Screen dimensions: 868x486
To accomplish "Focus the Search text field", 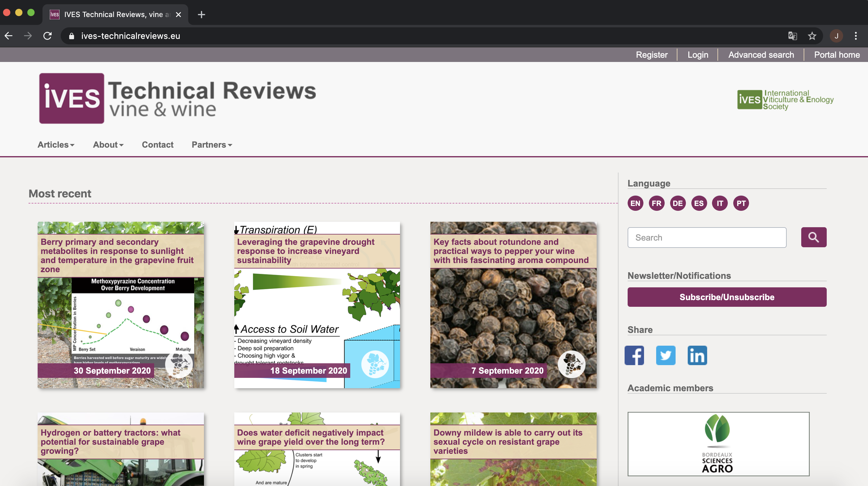I will [707, 237].
